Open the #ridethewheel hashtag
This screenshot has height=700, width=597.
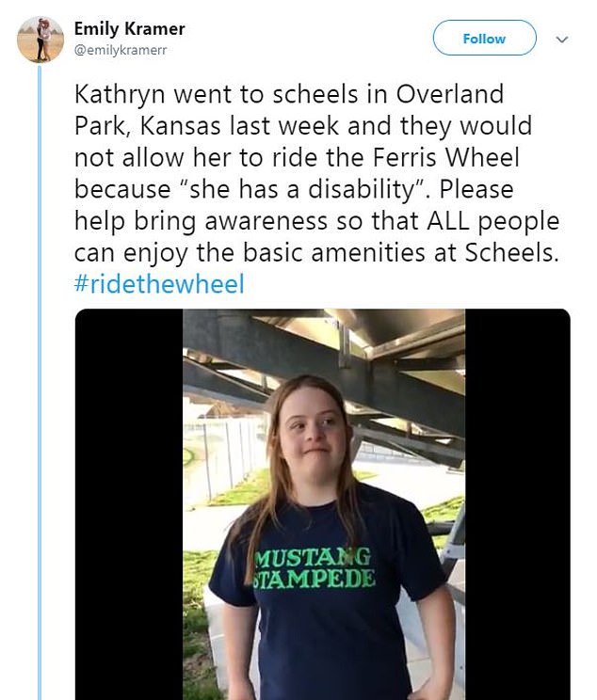tap(159, 284)
